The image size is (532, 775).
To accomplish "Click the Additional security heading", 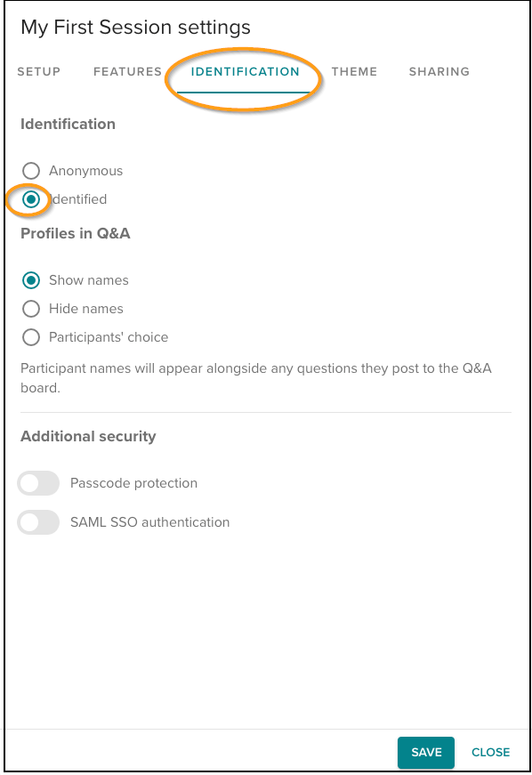I will [88, 436].
